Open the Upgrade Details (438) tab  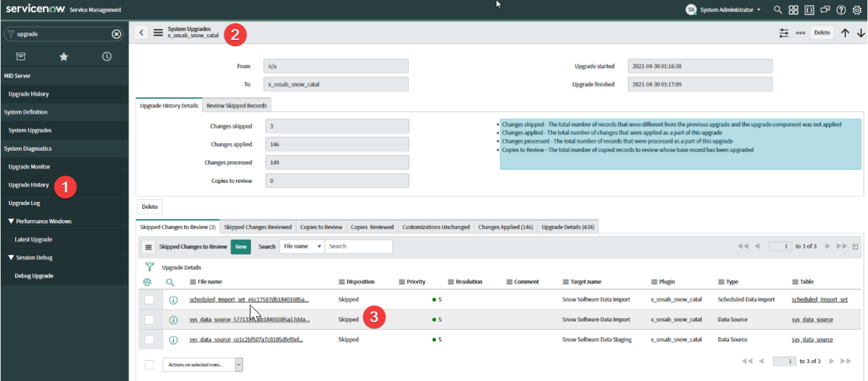(568, 227)
